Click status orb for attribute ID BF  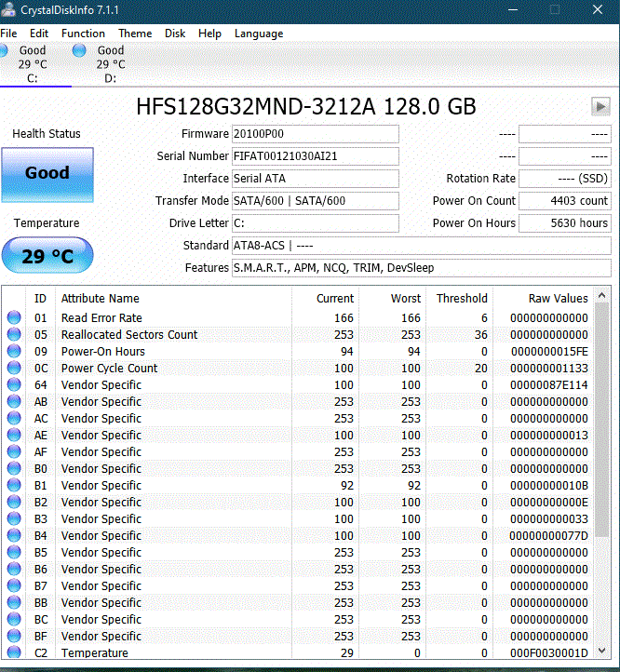14,635
